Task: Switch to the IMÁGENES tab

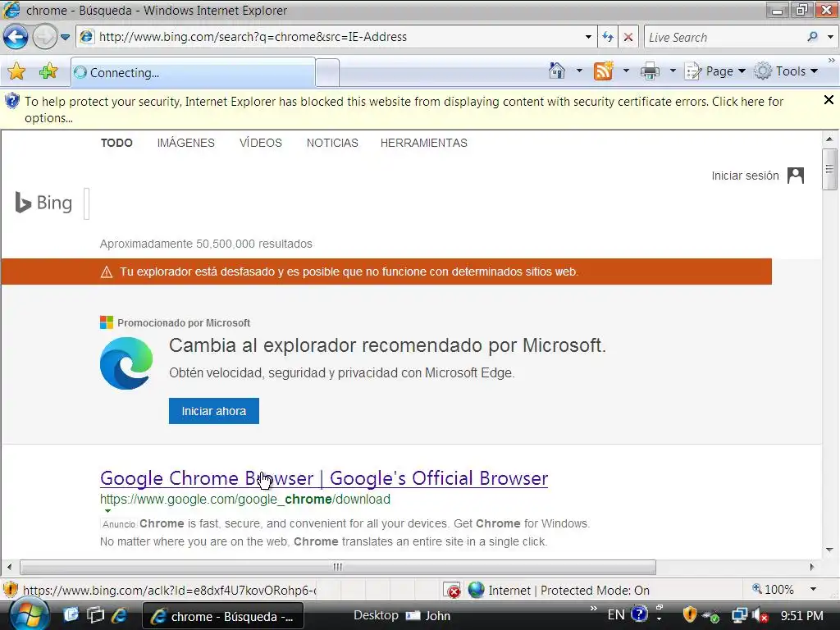Action: tap(186, 143)
